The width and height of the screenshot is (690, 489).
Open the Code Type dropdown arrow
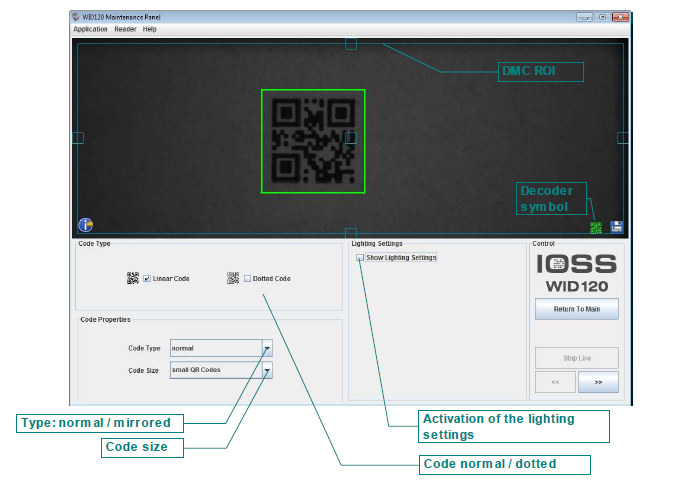click(x=267, y=348)
